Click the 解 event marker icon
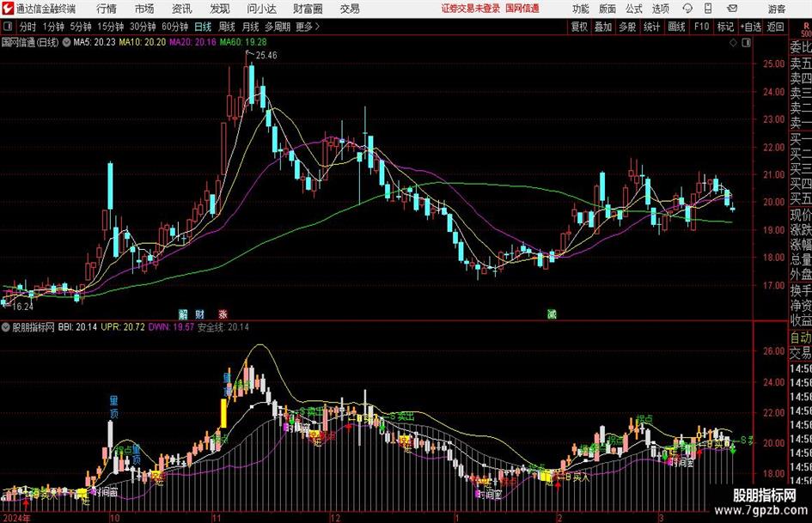 pyautogui.click(x=183, y=313)
